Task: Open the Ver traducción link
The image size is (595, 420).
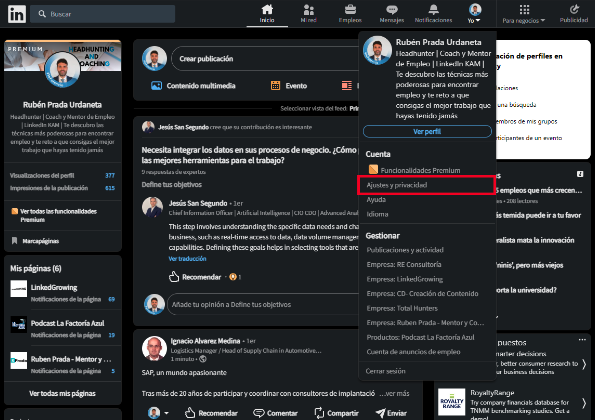Action: point(187,259)
